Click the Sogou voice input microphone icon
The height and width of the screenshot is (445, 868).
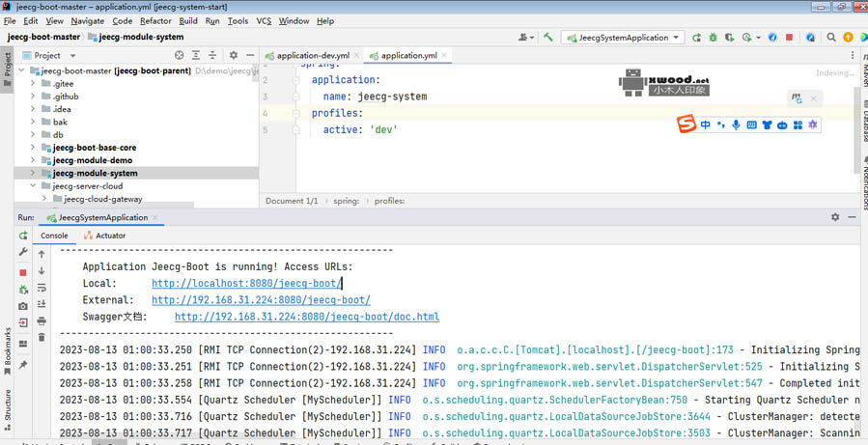tap(736, 125)
